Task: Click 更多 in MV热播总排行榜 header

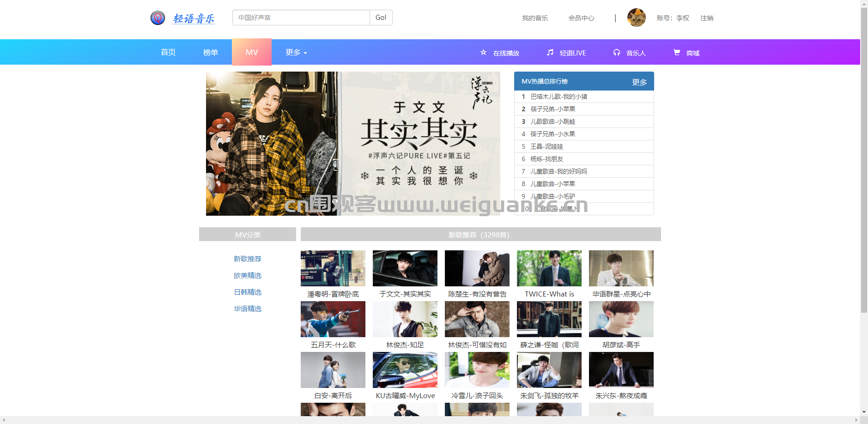Action: (x=639, y=82)
